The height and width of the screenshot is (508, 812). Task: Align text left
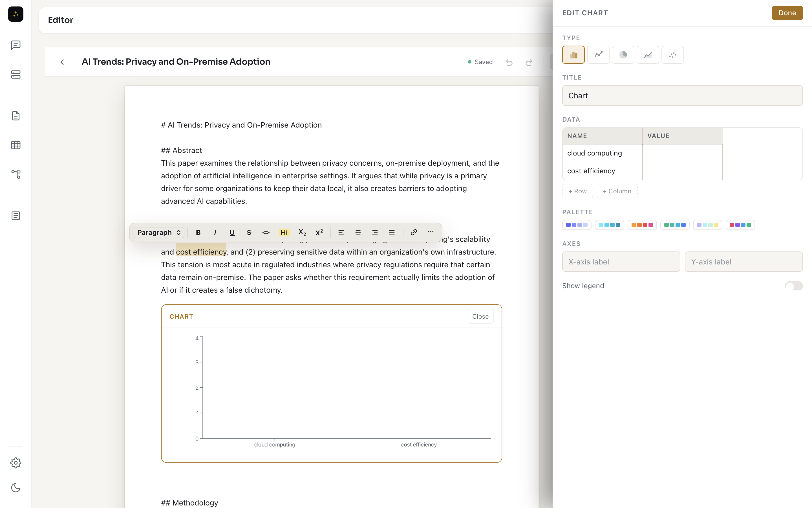[341, 233]
